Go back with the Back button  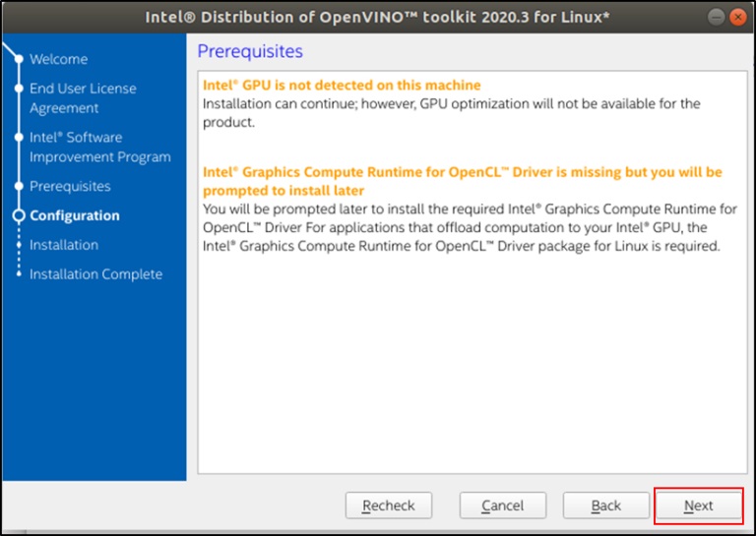click(x=606, y=506)
